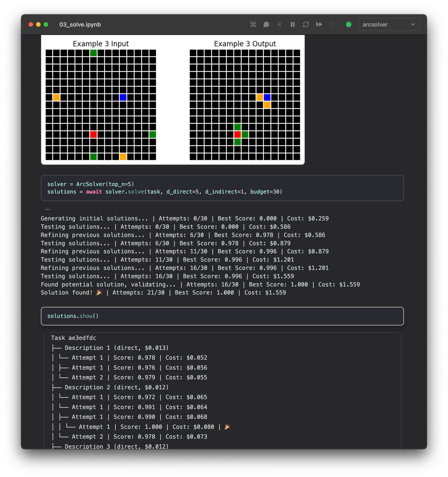Select Description 1 tree entry
This screenshot has width=448, height=477.
pos(117,348)
